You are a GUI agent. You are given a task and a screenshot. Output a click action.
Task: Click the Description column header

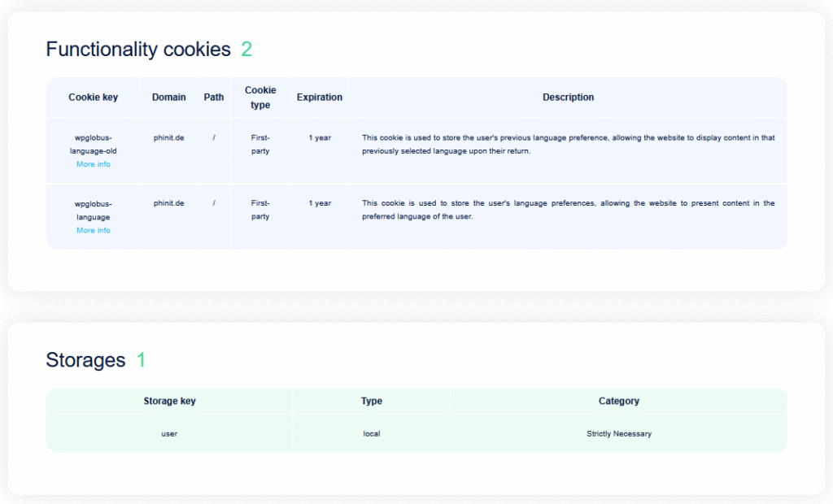(x=568, y=98)
